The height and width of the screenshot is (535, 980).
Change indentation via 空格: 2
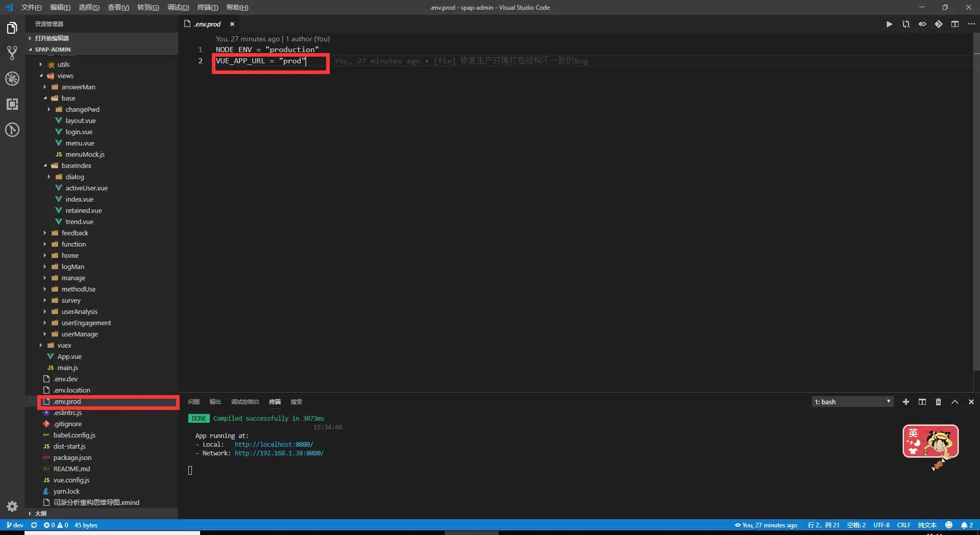tap(856, 525)
